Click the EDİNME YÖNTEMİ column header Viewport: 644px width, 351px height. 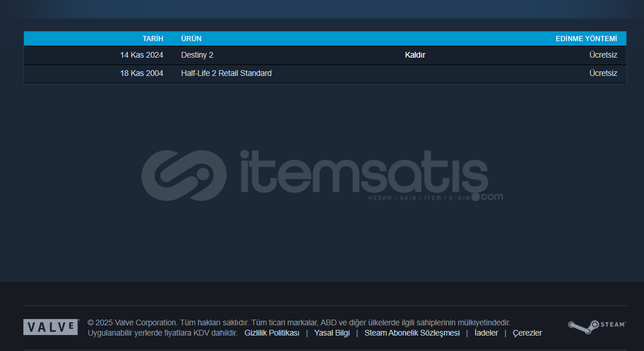(x=586, y=39)
